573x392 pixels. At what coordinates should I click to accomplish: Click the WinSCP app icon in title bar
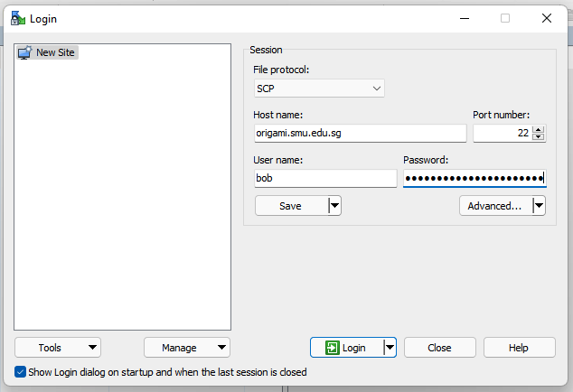click(18, 18)
